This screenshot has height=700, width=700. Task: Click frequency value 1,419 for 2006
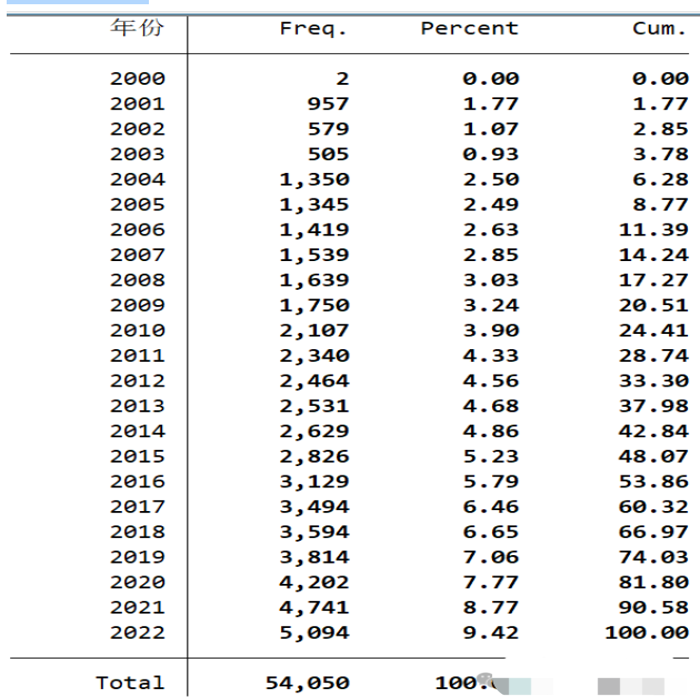click(x=314, y=230)
